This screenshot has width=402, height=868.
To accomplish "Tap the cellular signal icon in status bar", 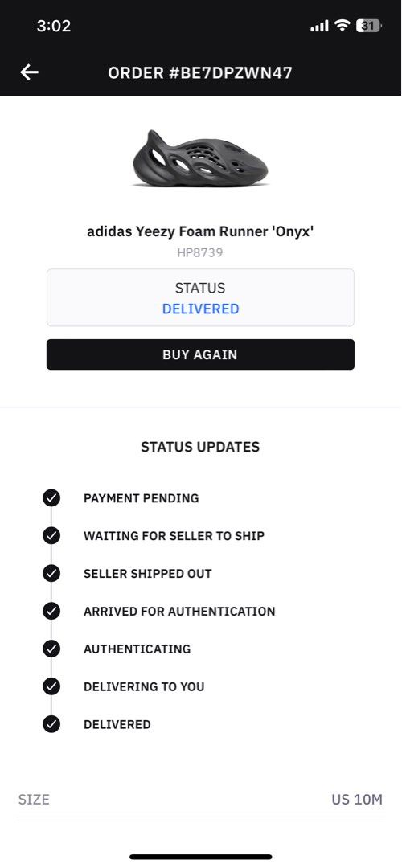I will coord(319,26).
